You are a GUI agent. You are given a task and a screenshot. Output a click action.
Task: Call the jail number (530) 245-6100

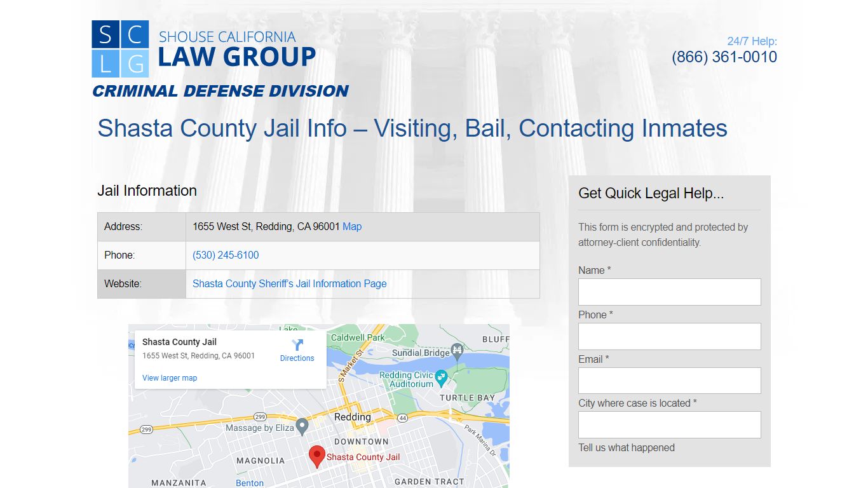point(226,255)
